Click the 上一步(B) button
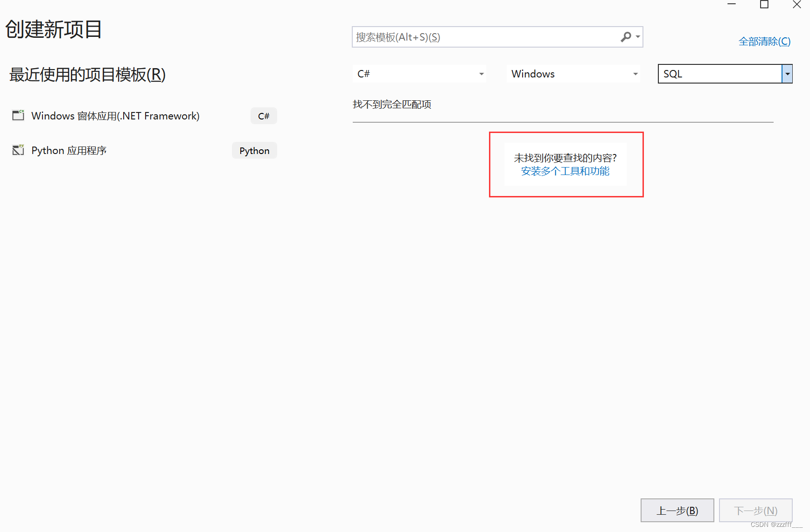The width and height of the screenshot is (810, 532). click(677, 511)
